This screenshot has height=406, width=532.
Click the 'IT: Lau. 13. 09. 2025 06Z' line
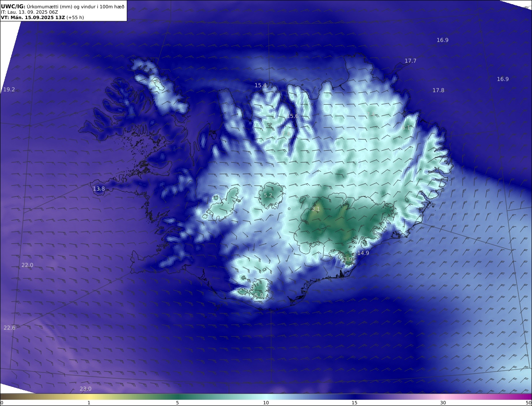29,12
